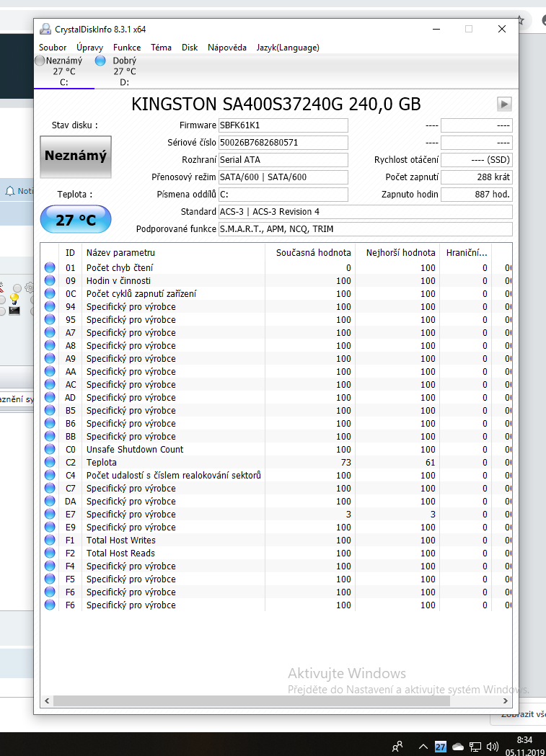546x756 pixels.
Task: Click the next disk arrow button
Action: pyautogui.click(x=504, y=104)
